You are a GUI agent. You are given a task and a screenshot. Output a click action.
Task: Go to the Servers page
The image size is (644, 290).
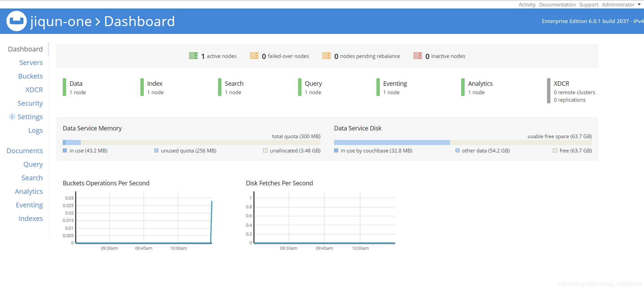click(31, 63)
